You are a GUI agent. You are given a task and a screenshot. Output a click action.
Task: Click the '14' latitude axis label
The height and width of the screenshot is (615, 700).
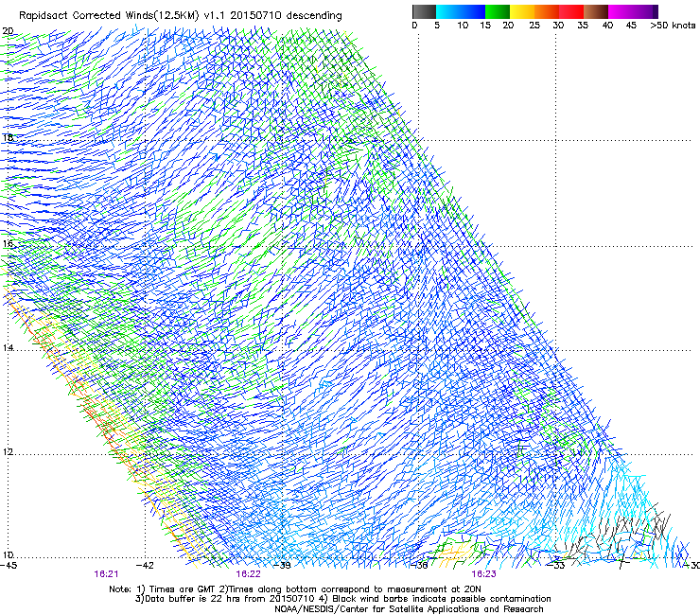tap(8, 348)
